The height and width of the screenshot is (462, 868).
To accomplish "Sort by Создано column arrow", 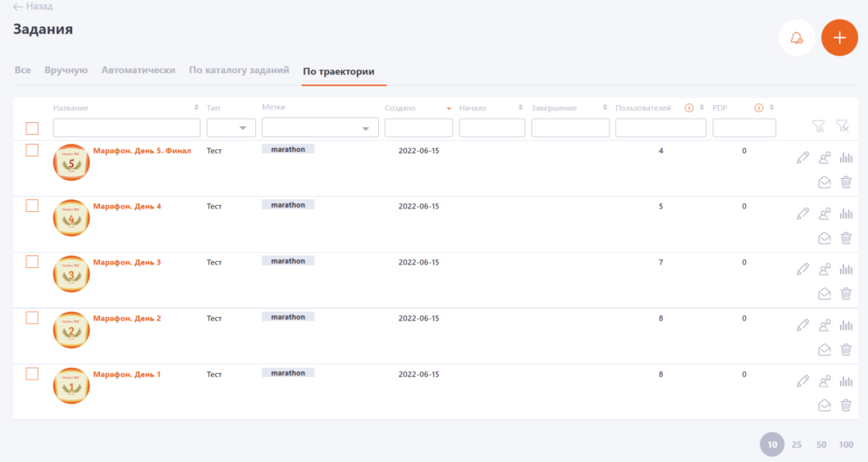I will pos(448,109).
